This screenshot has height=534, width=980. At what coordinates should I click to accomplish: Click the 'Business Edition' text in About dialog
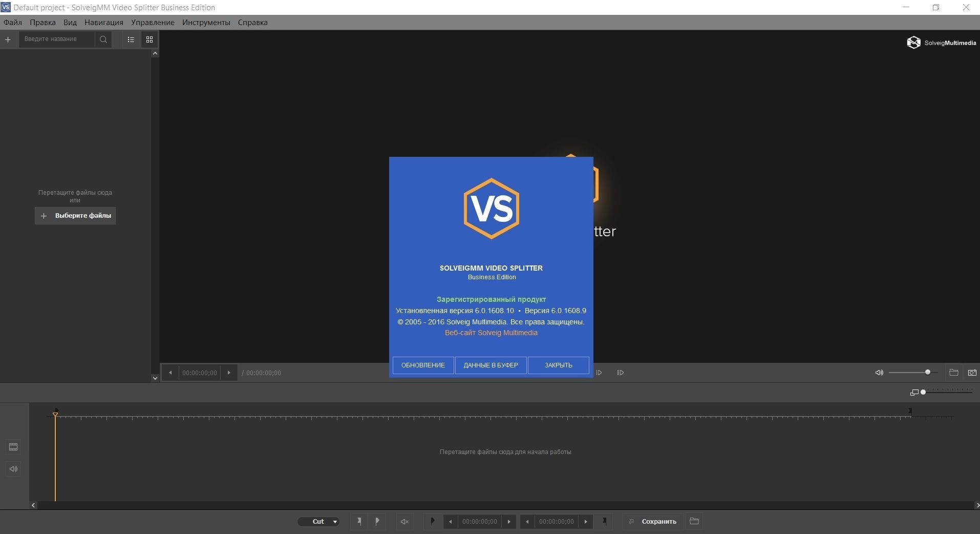[x=492, y=277]
